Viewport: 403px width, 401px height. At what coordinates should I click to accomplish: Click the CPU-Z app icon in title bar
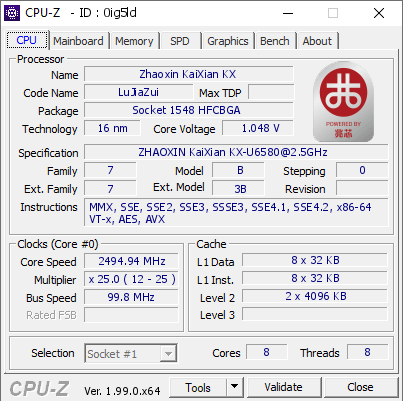pyautogui.click(x=12, y=13)
